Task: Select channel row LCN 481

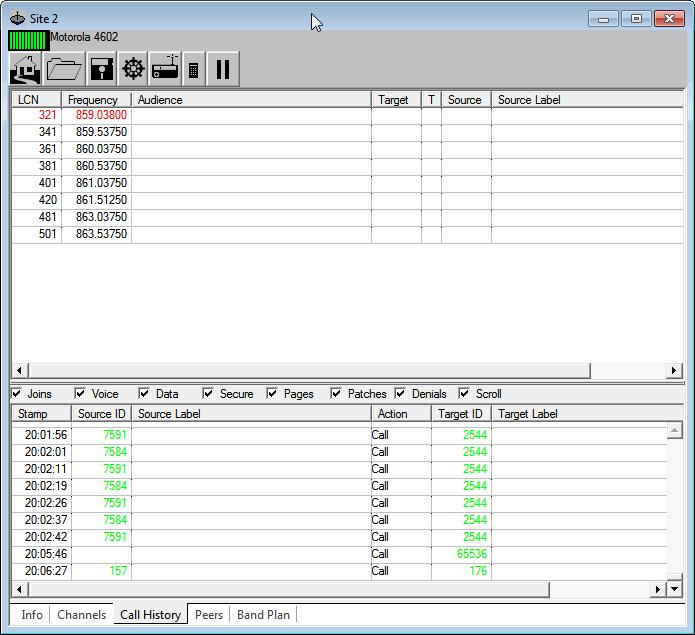Action: (x=347, y=217)
